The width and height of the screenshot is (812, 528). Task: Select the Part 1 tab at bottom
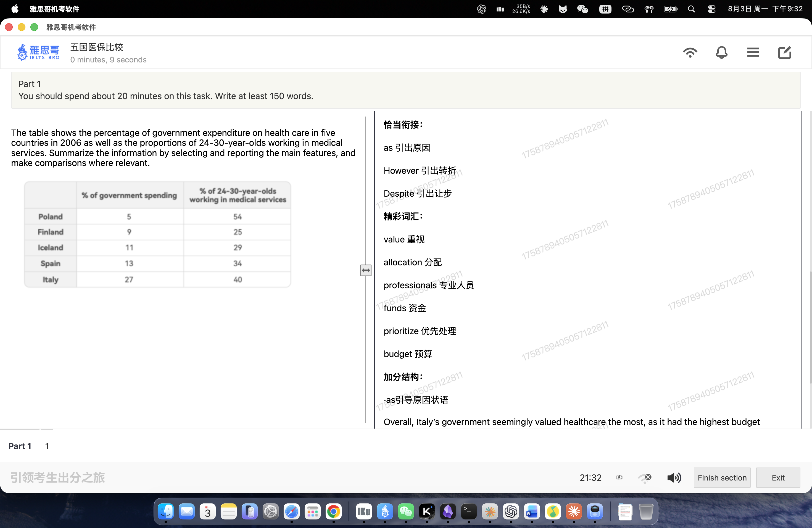20,446
